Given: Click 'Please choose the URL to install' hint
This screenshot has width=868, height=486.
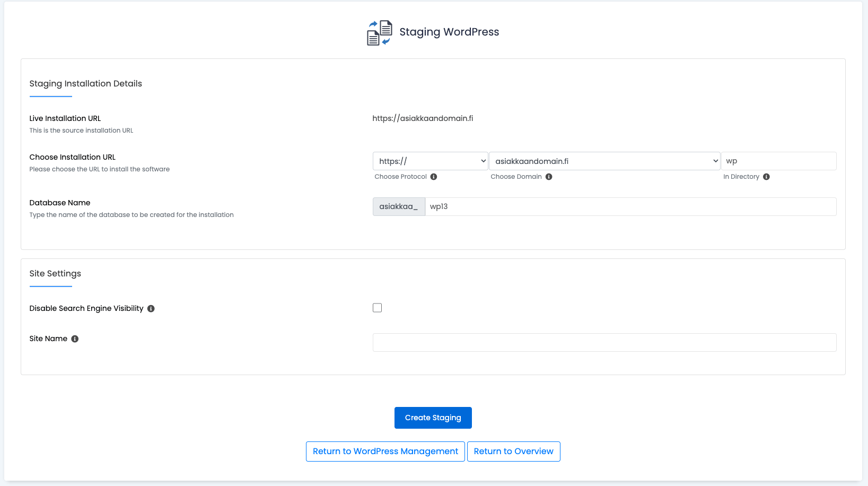Looking at the screenshot, I should [100, 169].
